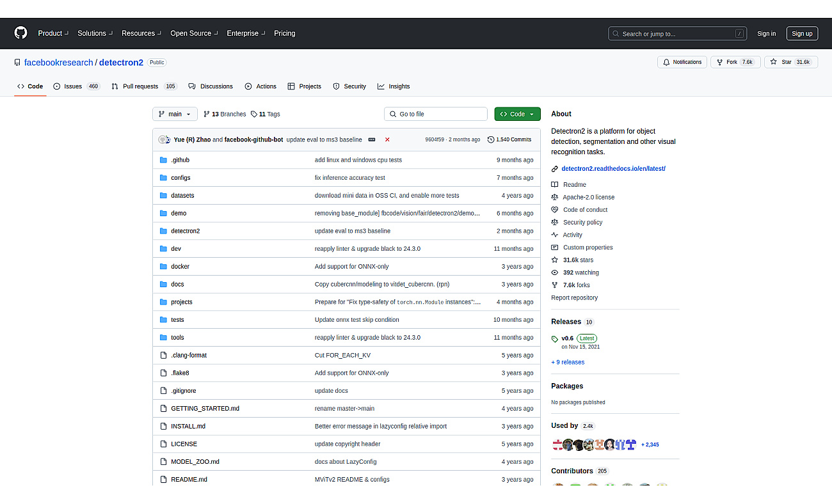Open the MODEL_ZOO.md file

point(195,462)
